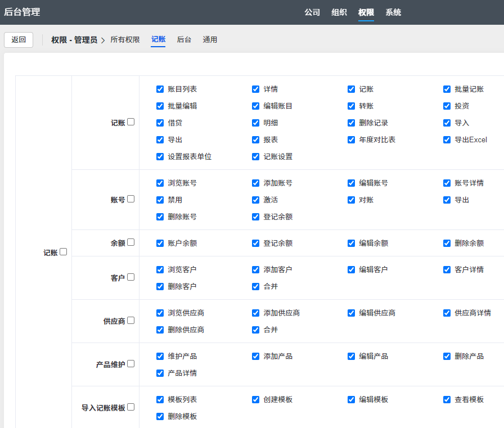
Task: Uncheck the 编辑账目 permission
Action: click(x=255, y=106)
